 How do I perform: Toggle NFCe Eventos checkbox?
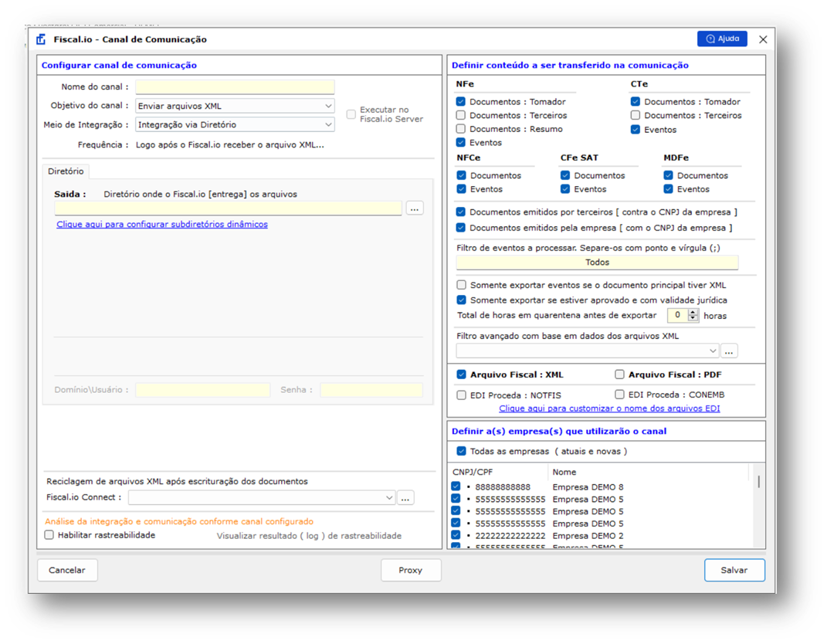point(462,189)
